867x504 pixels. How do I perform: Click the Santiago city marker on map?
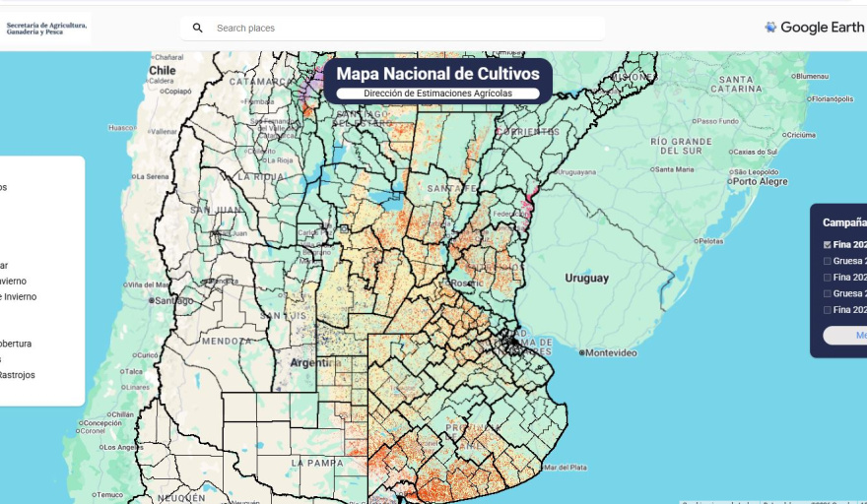tap(152, 300)
